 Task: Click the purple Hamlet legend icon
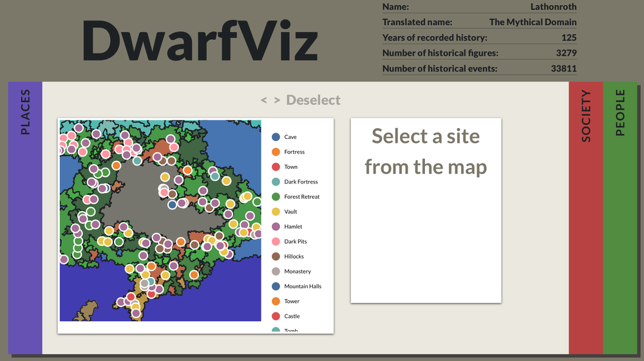(x=276, y=227)
